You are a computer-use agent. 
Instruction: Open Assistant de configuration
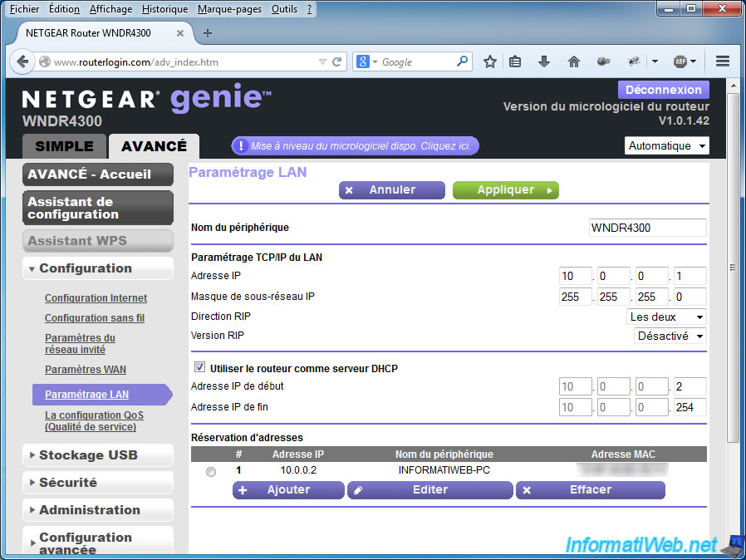click(x=98, y=208)
